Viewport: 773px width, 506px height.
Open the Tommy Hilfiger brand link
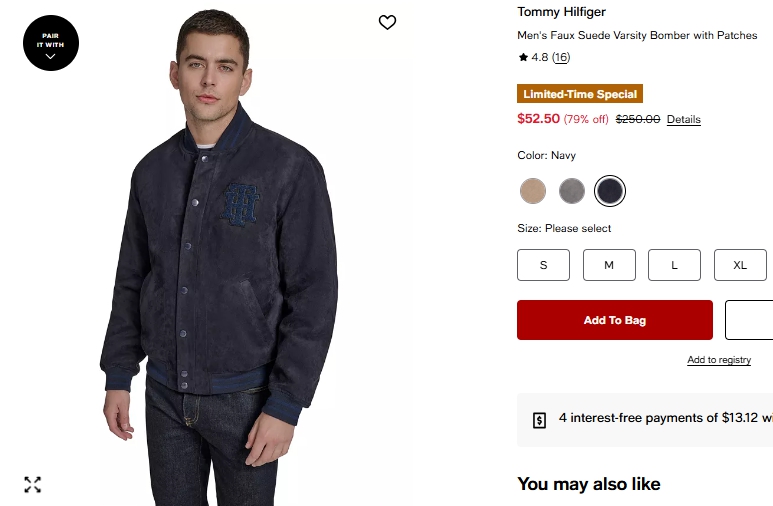[561, 12]
